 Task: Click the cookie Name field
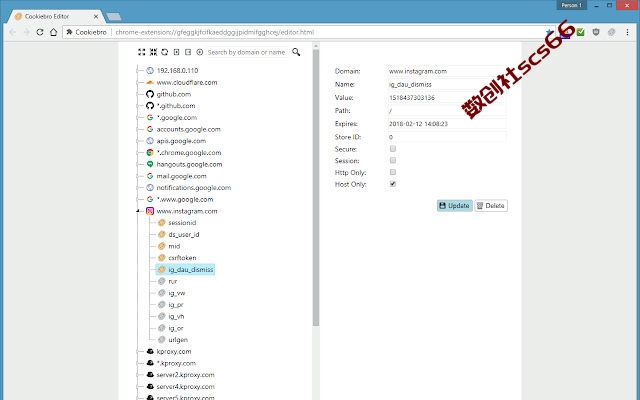(447, 84)
